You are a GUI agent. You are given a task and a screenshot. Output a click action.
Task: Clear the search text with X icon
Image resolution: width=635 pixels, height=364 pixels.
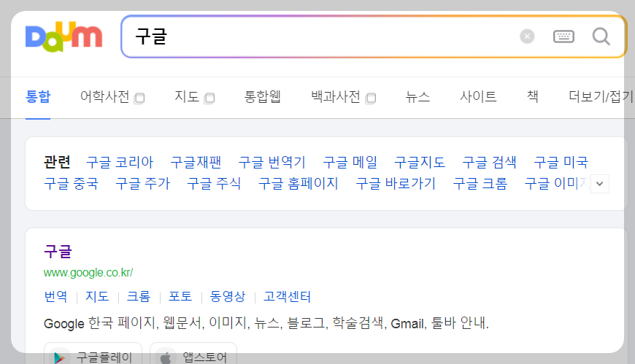[x=527, y=36]
